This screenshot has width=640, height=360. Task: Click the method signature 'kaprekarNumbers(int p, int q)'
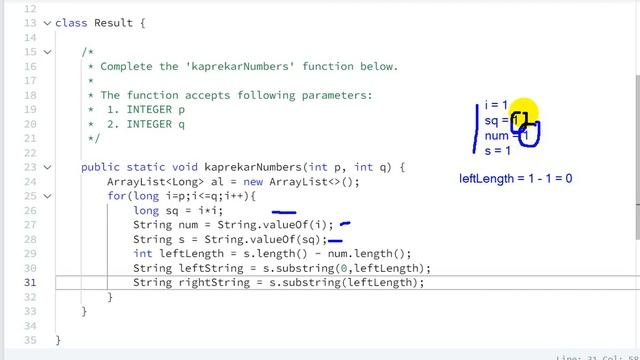coord(298,167)
